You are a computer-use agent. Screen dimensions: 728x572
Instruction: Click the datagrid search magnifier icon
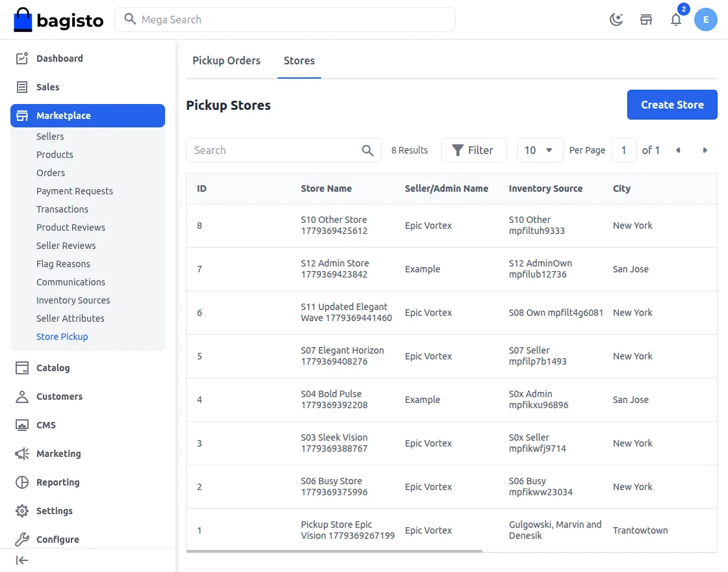(367, 150)
